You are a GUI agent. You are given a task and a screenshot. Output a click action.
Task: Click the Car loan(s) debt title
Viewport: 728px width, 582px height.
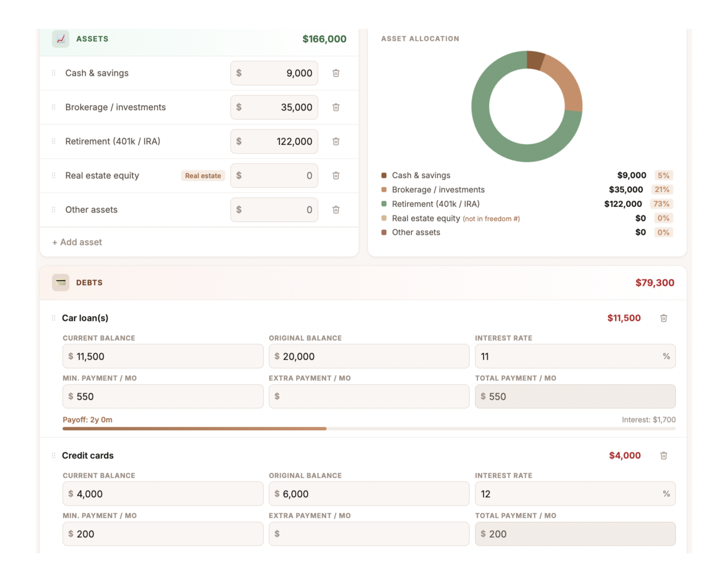(85, 318)
